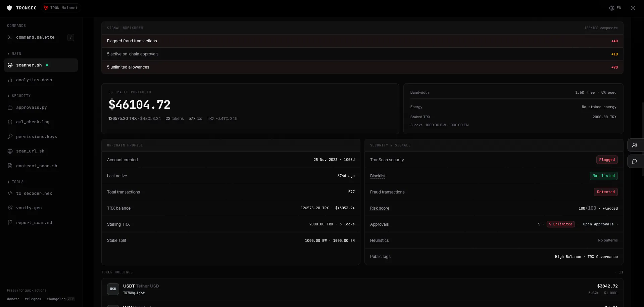Open aml_check.log via its shield icon
Viewport: 644px width, 307px height.
(10, 122)
